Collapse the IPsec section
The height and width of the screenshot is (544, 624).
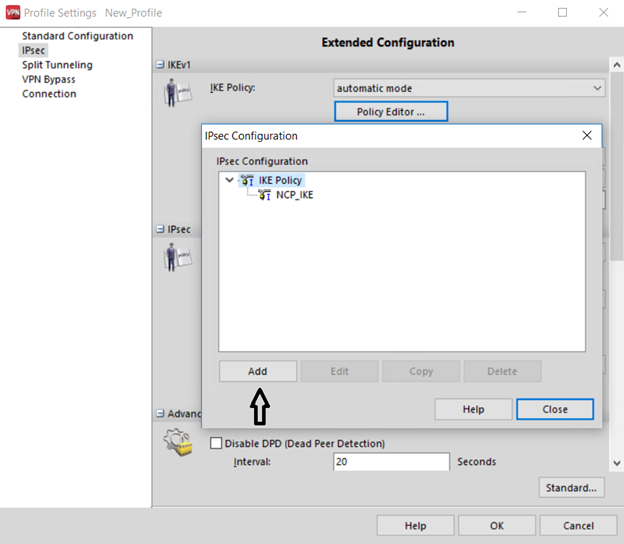point(160,229)
